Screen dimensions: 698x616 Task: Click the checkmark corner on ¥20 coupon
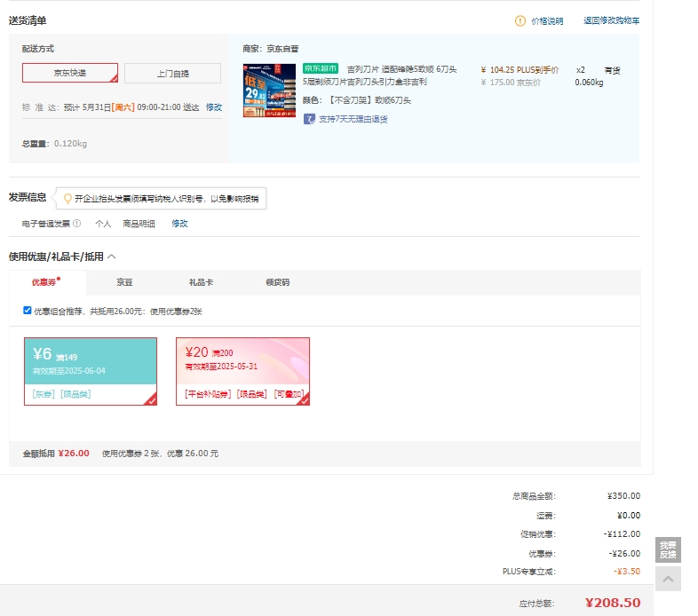point(303,399)
